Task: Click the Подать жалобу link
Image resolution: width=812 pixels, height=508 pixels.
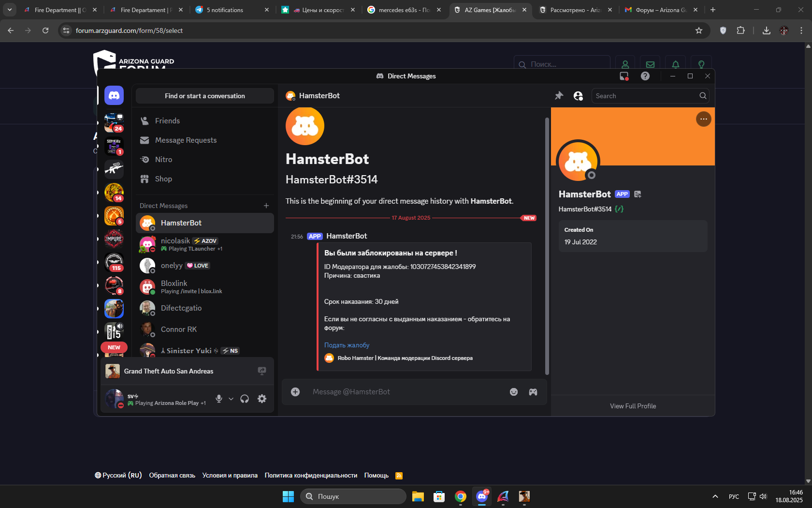Action: [x=347, y=345]
